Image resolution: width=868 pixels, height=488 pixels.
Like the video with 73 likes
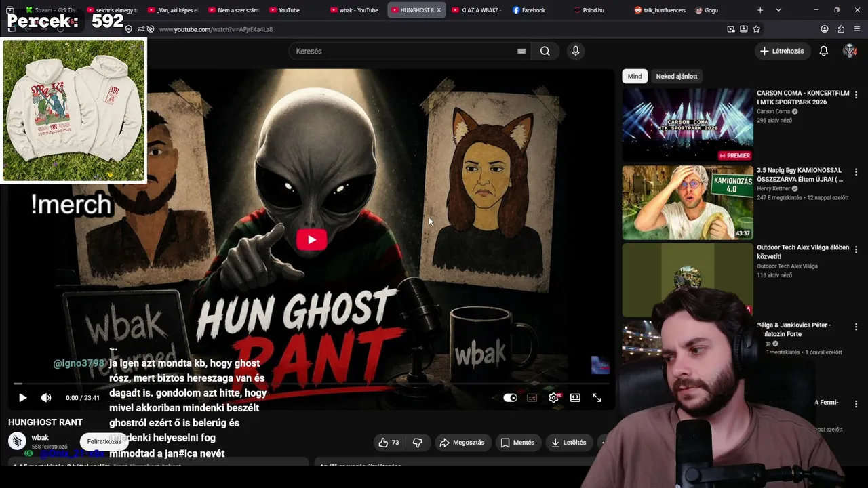pos(389,443)
